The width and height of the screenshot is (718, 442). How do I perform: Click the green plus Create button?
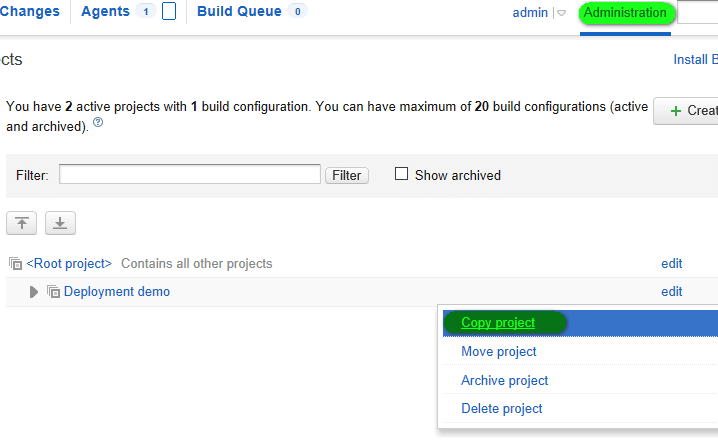pyautogui.click(x=686, y=110)
